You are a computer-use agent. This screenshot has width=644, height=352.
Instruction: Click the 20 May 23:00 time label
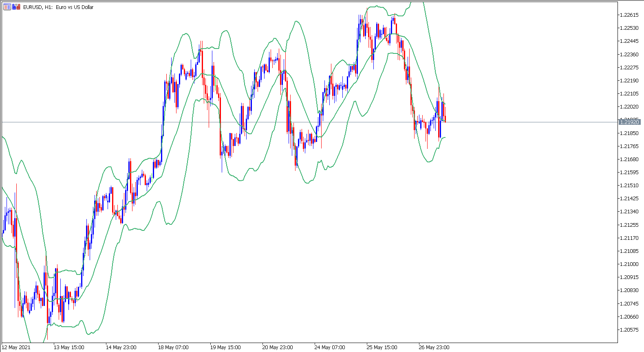tap(278, 348)
